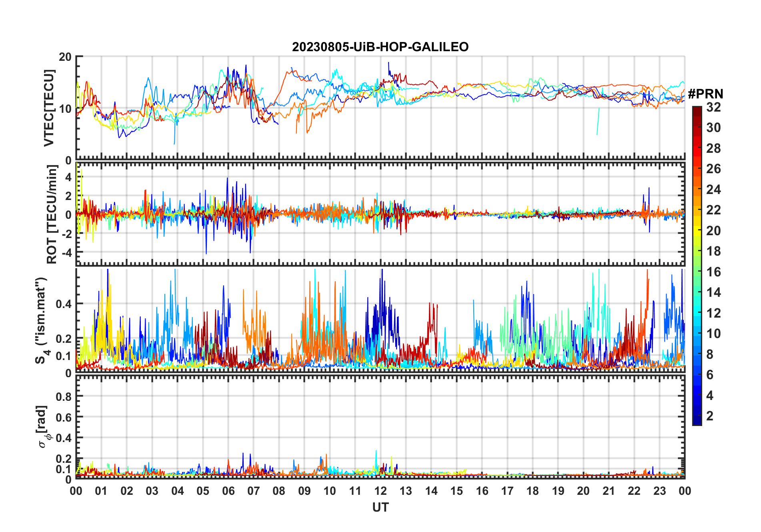The width and height of the screenshot is (761, 532).
Task: Select colorbar tick label 28
Action: 713,148
